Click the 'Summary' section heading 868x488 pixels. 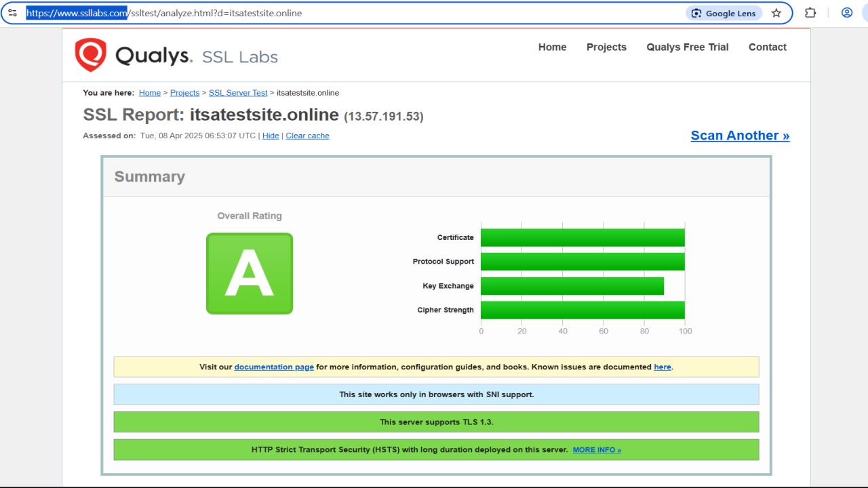(x=149, y=177)
